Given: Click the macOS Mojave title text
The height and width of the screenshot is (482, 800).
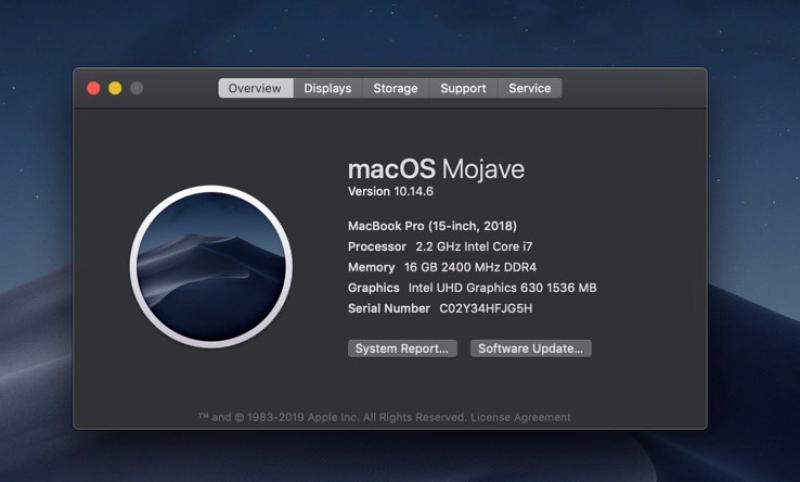Looking at the screenshot, I should (x=435, y=169).
